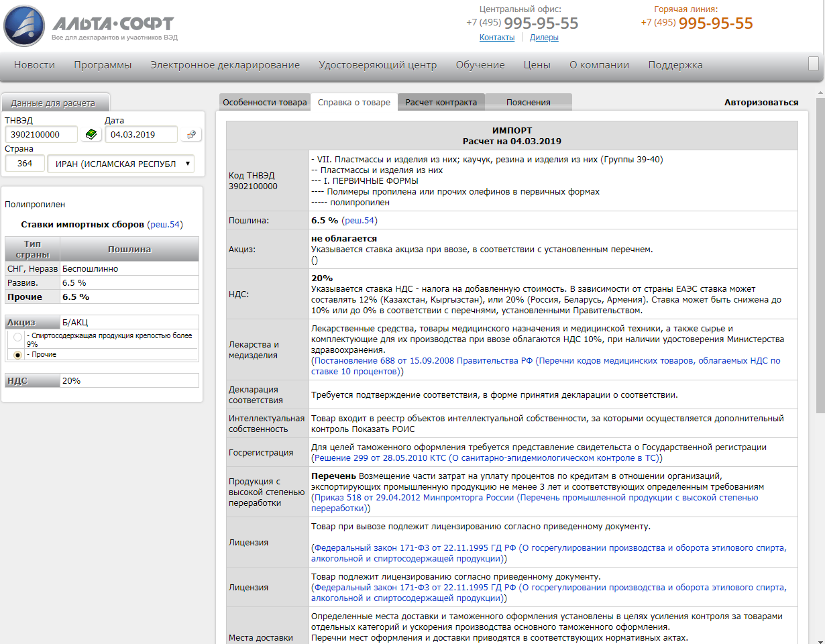Open the 'Особенности товара' tab

(x=264, y=103)
